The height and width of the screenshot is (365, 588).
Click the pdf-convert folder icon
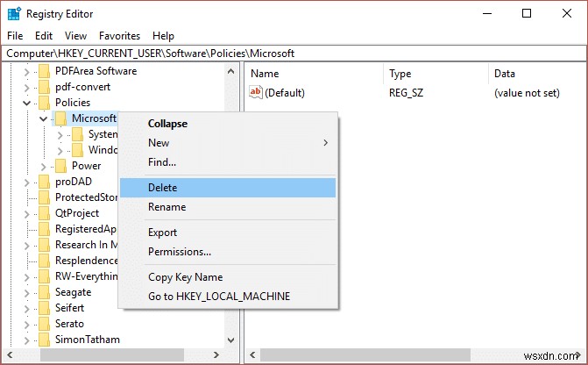[44, 87]
